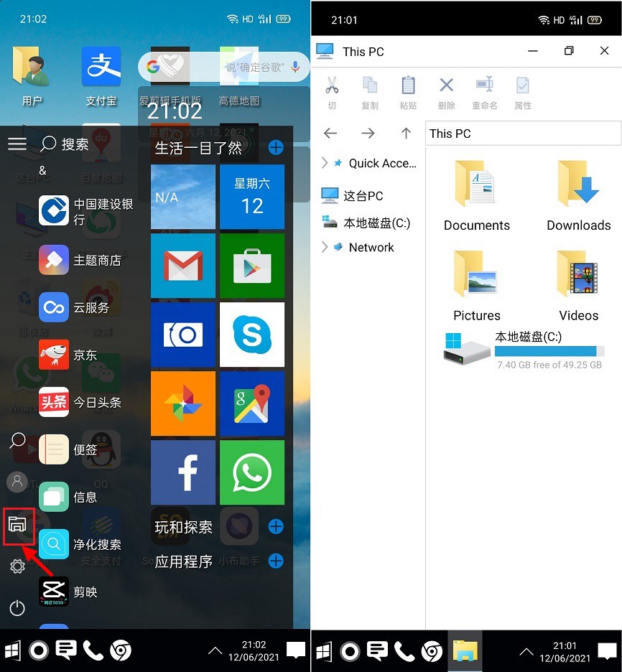Open Chrome from the left taskbar
The height and width of the screenshot is (672, 622).
(121, 650)
